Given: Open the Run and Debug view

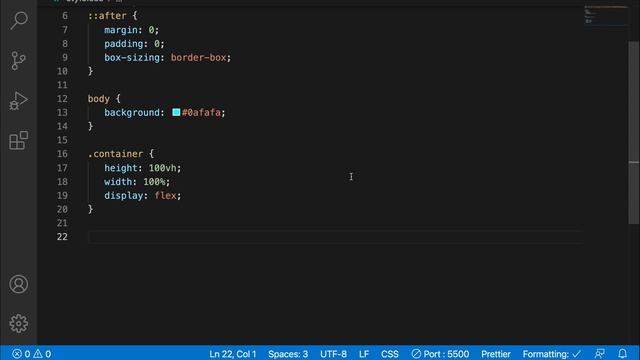Looking at the screenshot, I should [x=18, y=100].
